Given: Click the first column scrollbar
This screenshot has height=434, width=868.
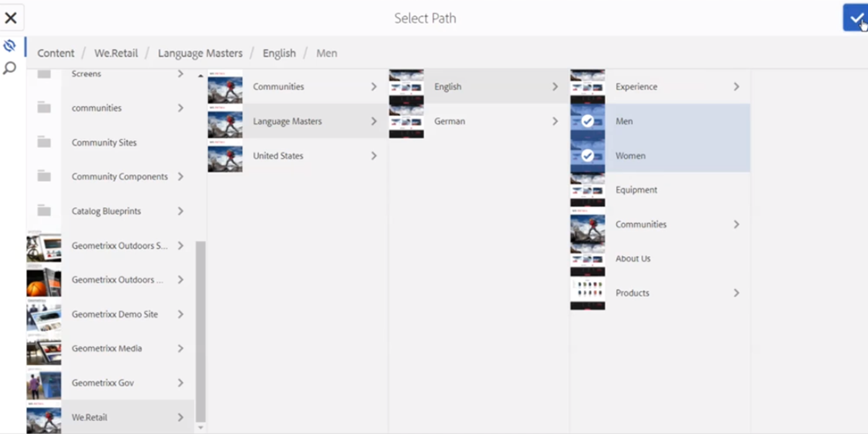Looking at the screenshot, I should point(200,329).
